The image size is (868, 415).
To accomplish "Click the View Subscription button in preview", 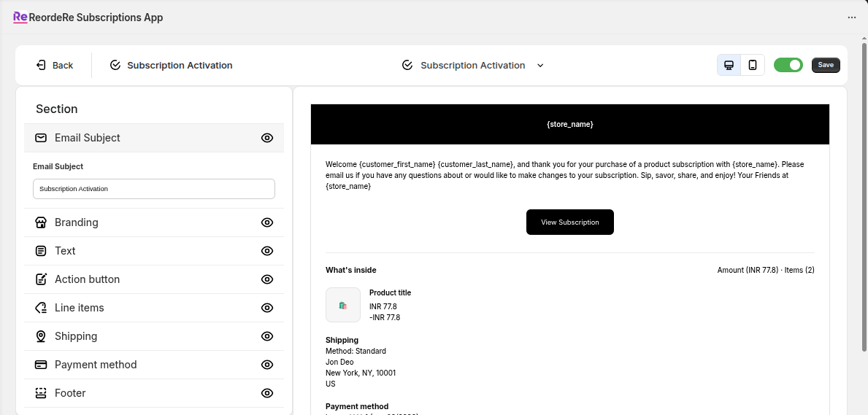I will click(x=569, y=222).
